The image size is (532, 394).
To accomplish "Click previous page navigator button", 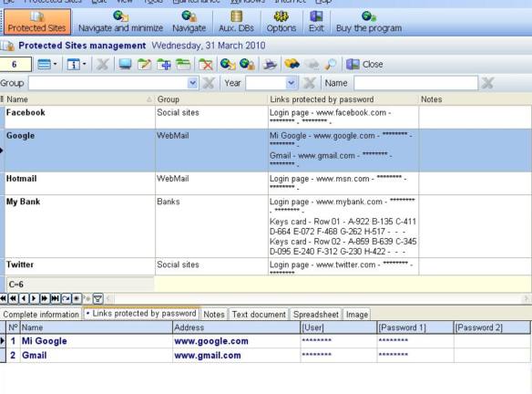I will tap(13, 298).
